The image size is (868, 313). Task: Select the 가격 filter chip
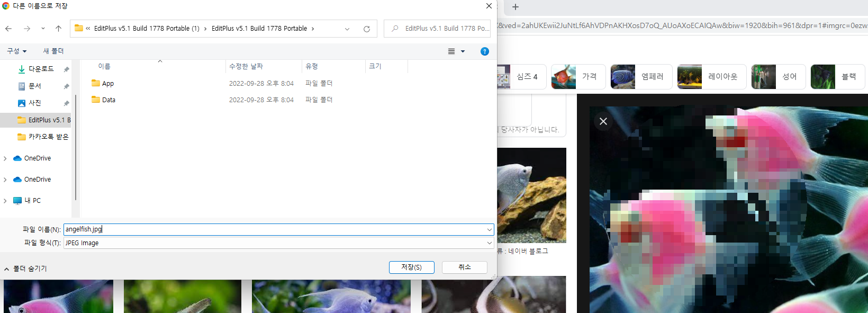578,77
